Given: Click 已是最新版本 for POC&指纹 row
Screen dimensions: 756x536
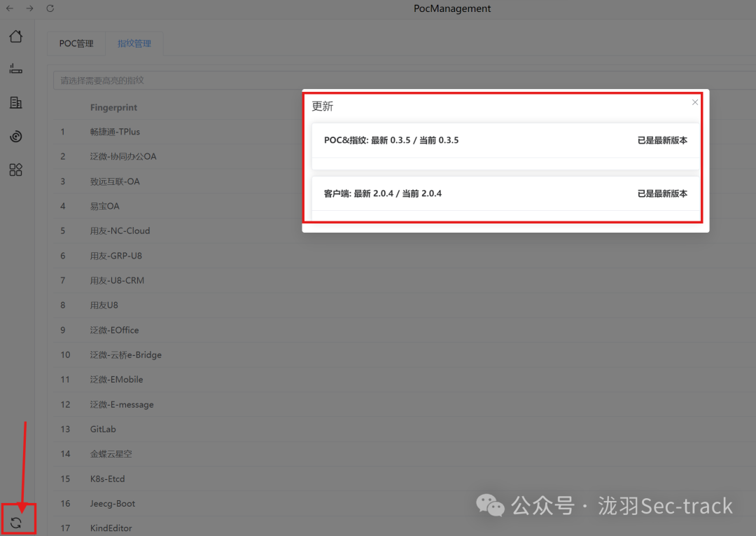Looking at the screenshot, I should point(662,140).
